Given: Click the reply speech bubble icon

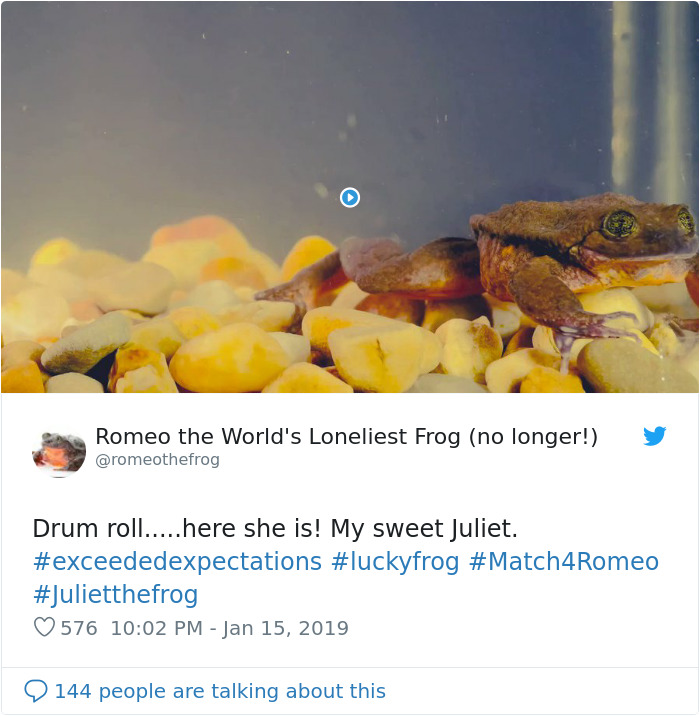Looking at the screenshot, I should tap(35, 691).
